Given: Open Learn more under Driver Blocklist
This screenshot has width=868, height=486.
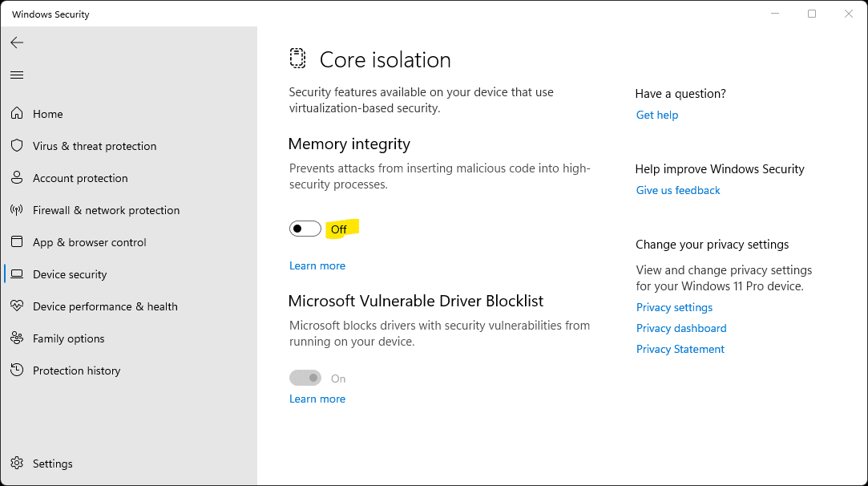Looking at the screenshot, I should click(x=317, y=399).
